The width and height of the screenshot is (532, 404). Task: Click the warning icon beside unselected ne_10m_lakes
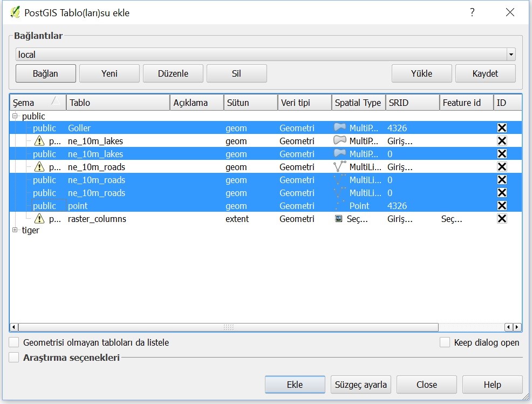(39, 141)
